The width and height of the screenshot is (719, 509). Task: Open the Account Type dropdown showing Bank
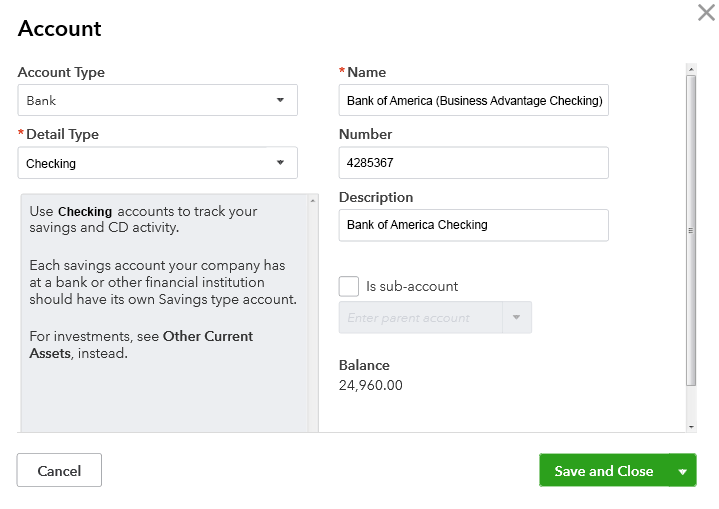click(x=158, y=100)
